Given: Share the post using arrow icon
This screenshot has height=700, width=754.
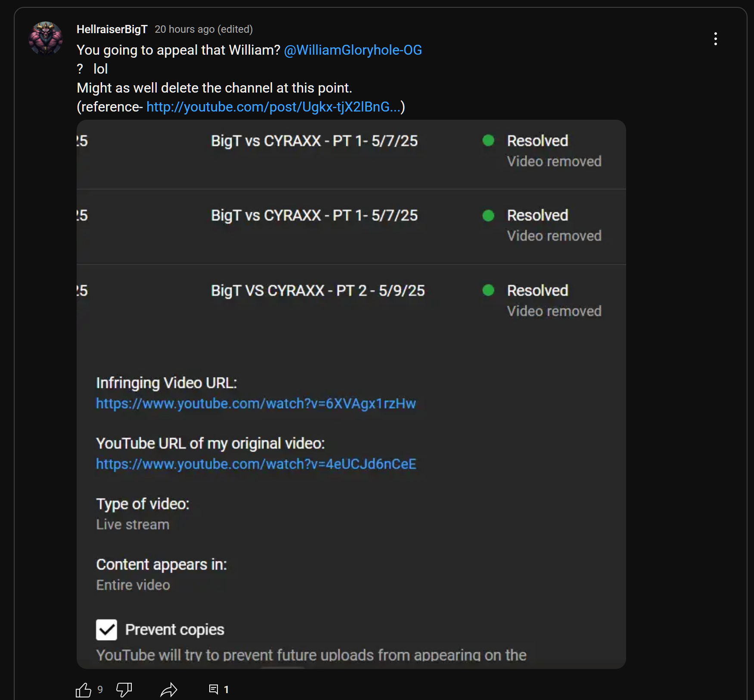Looking at the screenshot, I should [x=168, y=690].
